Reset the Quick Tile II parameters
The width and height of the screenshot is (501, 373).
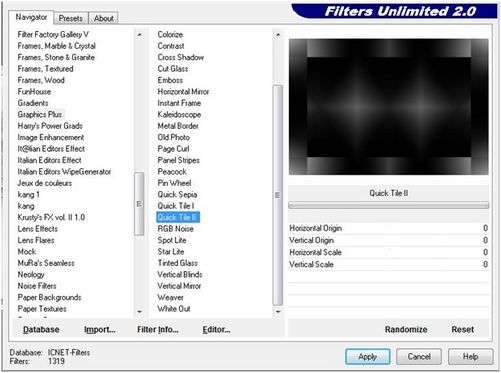point(462,329)
